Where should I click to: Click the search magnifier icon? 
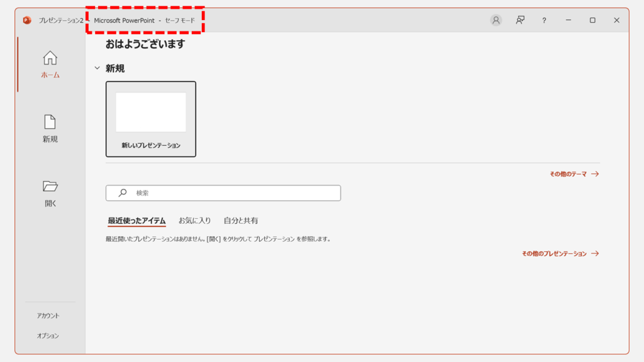(123, 193)
